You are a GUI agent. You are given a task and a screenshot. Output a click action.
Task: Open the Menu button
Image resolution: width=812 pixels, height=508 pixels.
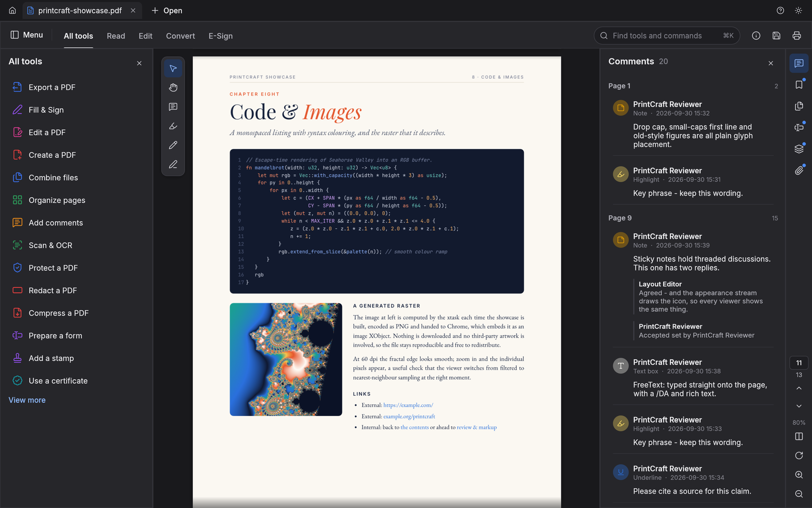(27, 35)
